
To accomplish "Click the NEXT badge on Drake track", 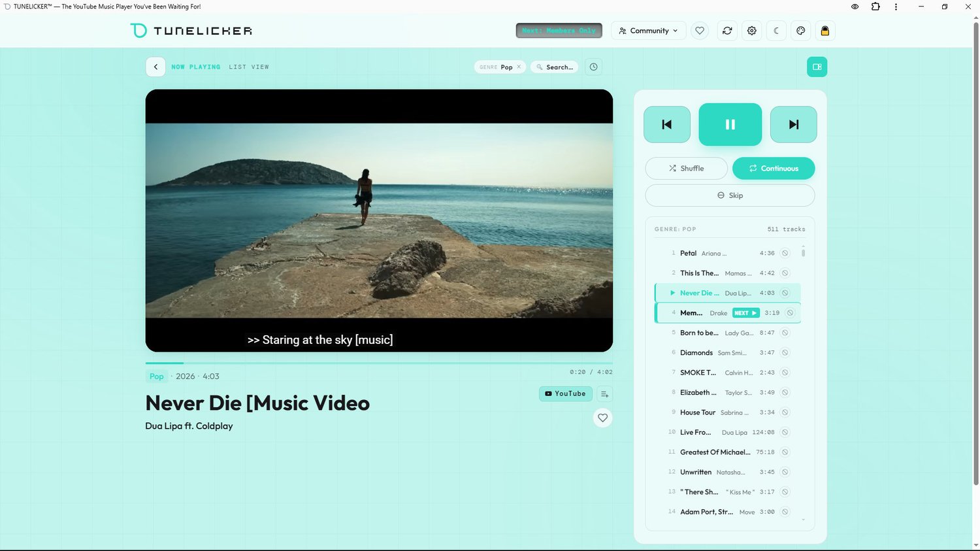I will coord(745,313).
